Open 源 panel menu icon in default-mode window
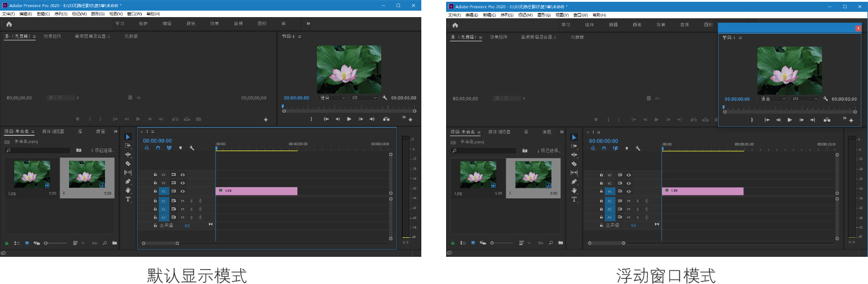 (34, 37)
